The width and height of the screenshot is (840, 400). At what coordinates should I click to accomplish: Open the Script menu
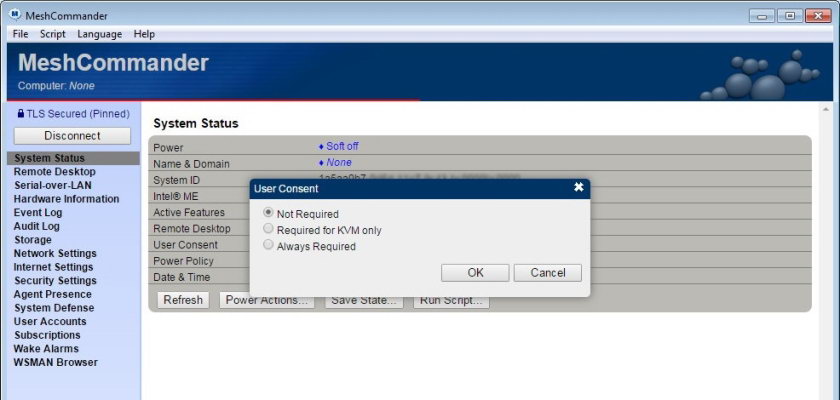pos(52,34)
